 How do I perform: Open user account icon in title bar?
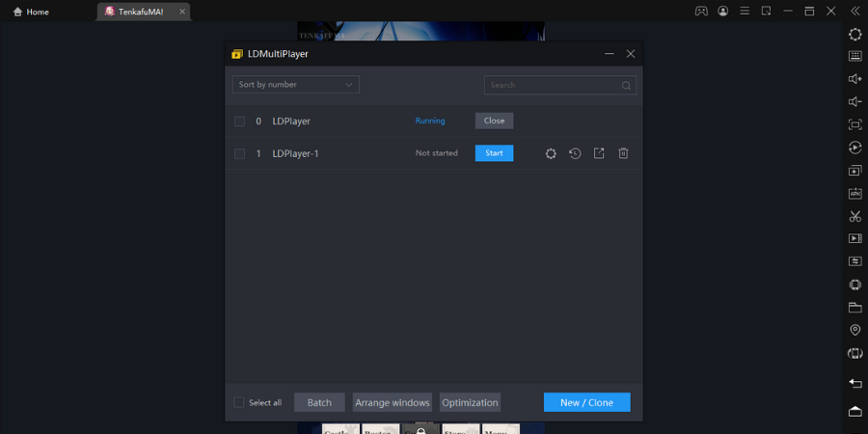tap(723, 11)
